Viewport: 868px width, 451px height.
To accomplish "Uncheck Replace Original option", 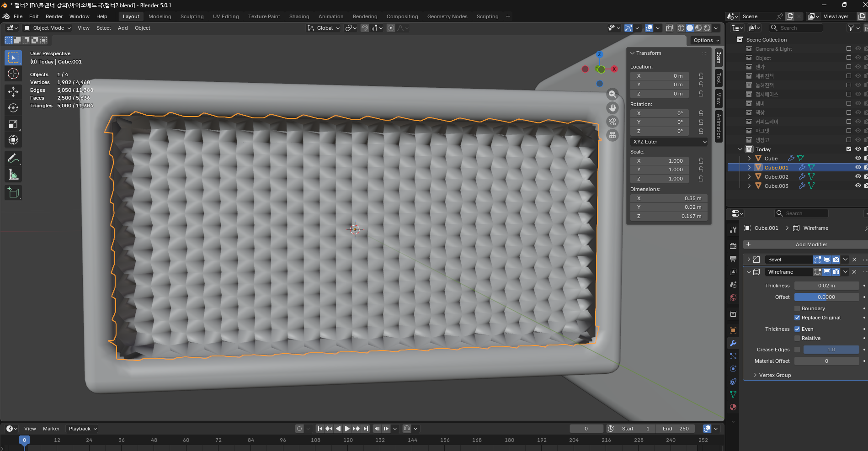I will click(x=797, y=318).
